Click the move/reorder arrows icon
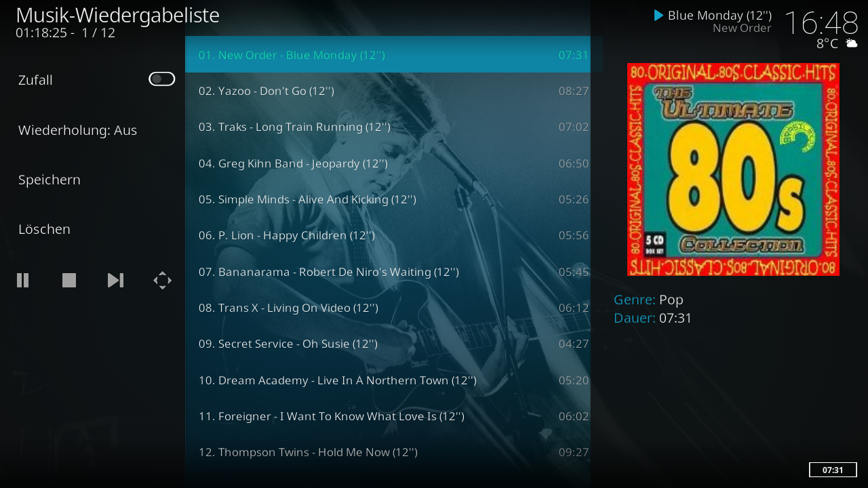868x488 pixels. (162, 280)
